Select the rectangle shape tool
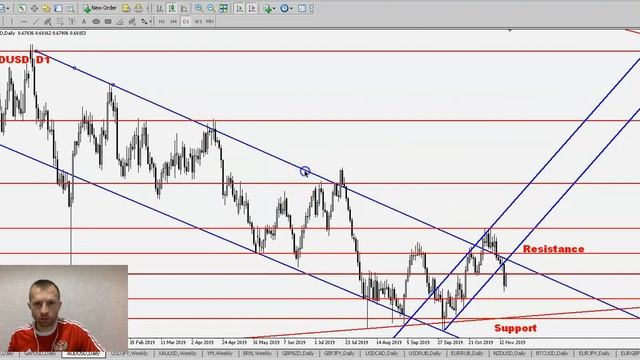Screen dimensions: 640x360 click(108, 21)
